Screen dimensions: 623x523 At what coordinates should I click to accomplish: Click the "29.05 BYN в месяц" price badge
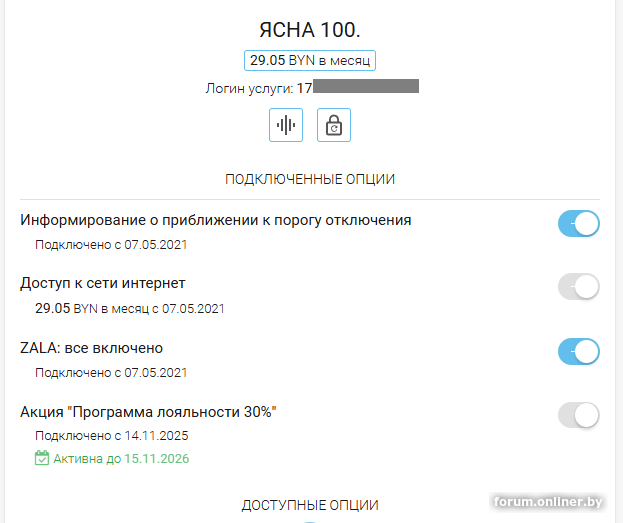coord(310,60)
